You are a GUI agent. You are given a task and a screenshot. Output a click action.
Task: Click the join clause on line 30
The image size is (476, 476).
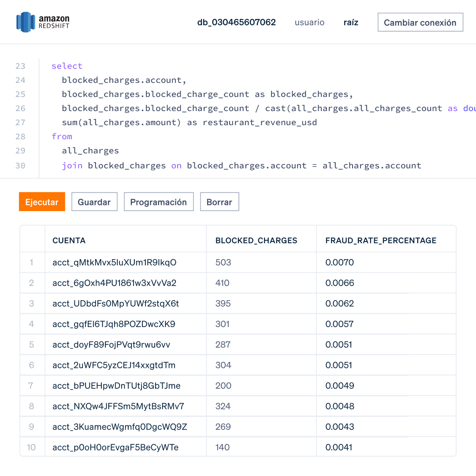242,165
